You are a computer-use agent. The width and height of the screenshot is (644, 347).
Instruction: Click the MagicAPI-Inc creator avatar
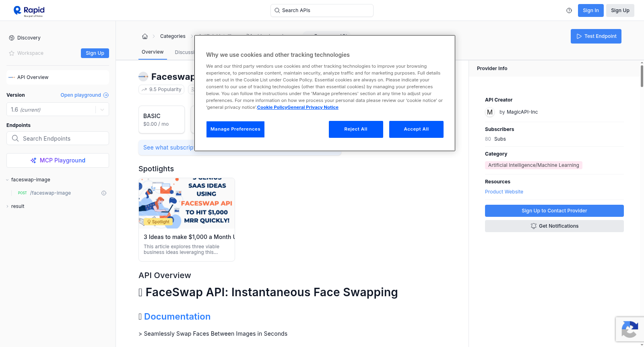click(490, 112)
